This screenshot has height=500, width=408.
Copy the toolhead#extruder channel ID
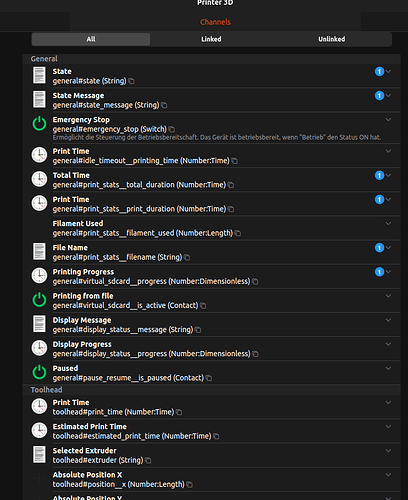point(148,460)
